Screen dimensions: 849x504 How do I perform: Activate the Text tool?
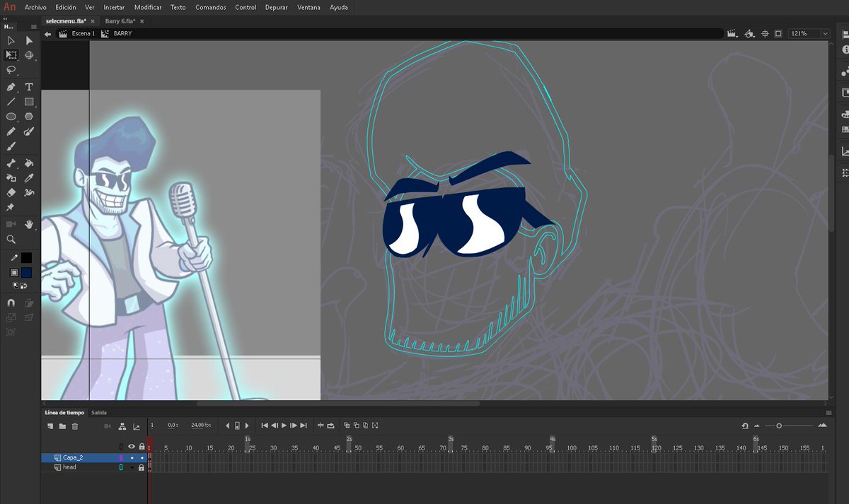click(x=29, y=87)
